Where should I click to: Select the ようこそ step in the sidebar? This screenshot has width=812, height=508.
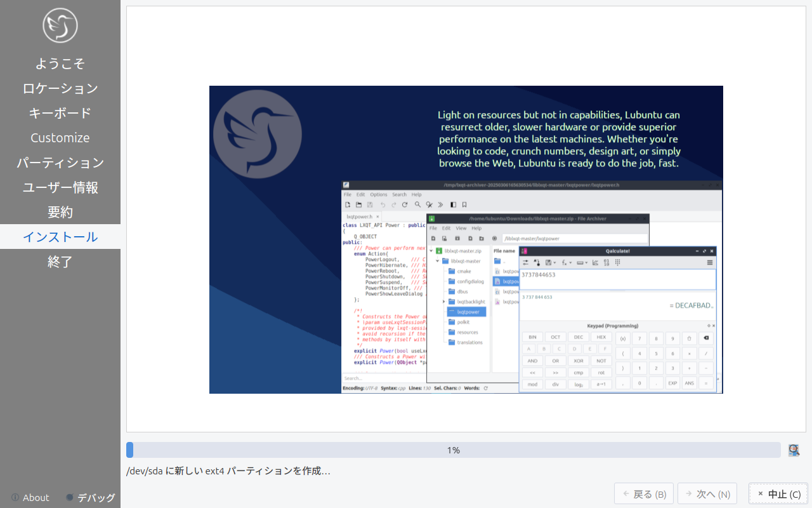click(x=60, y=63)
